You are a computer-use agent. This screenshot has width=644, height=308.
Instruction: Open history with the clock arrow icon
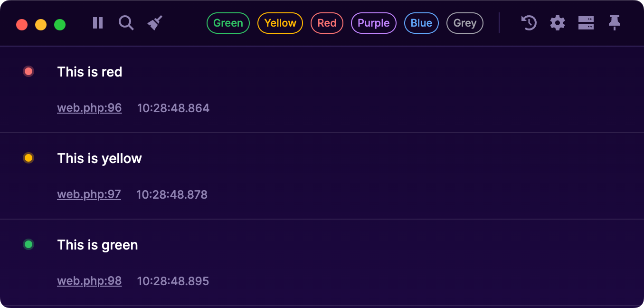tap(529, 23)
